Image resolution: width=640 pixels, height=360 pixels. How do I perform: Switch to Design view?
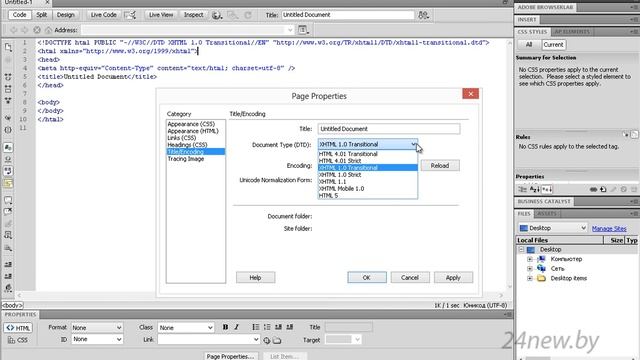[x=65, y=15]
